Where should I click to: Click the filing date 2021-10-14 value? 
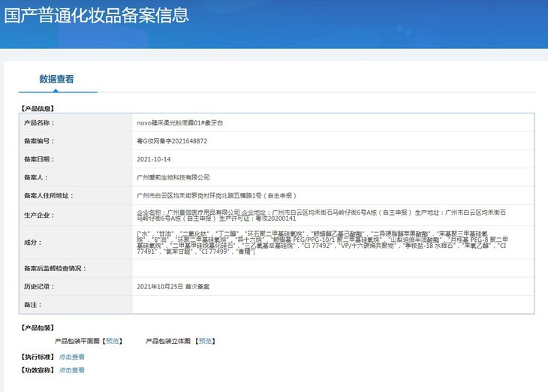(154, 159)
